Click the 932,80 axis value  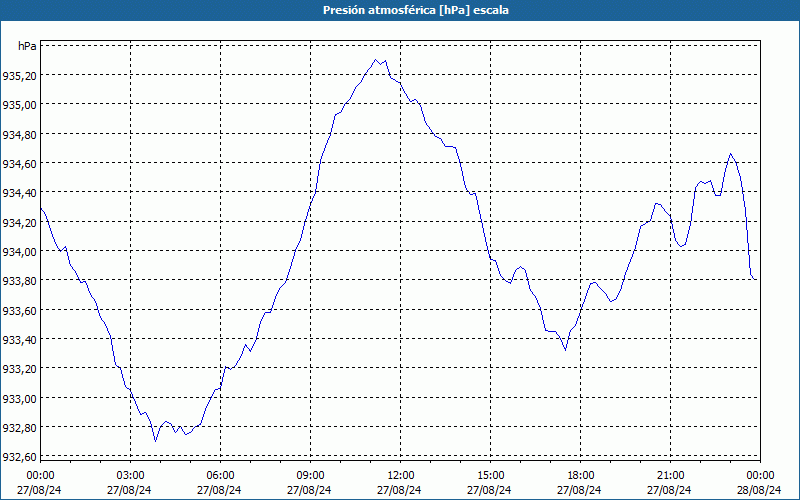20,428
